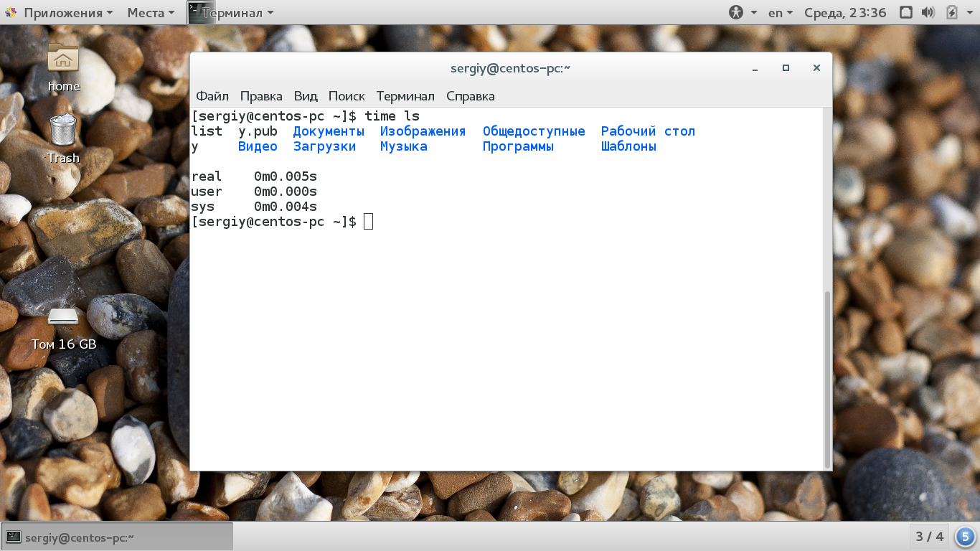Click the Программы directory name

(518, 146)
